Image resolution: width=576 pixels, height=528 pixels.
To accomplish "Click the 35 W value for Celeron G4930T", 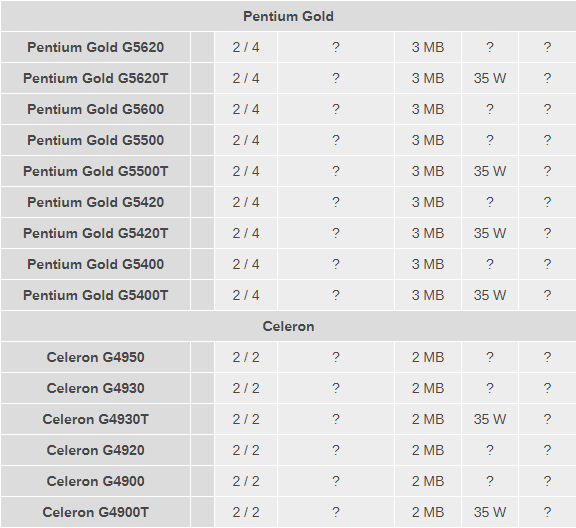I will coord(490,419).
